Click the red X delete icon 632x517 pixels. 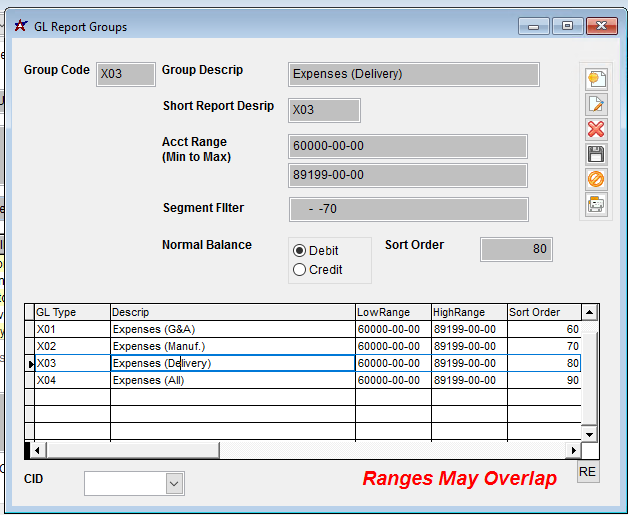(596, 129)
